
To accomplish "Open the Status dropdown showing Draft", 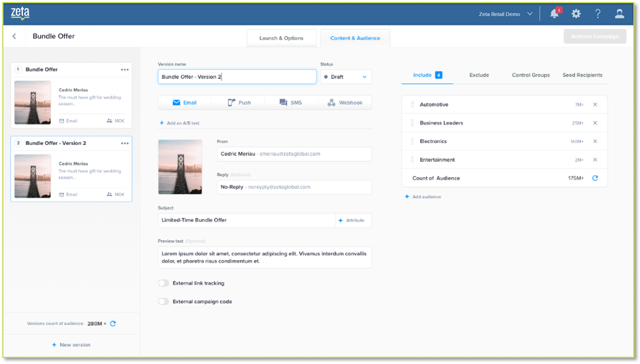I will [x=346, y=76].
